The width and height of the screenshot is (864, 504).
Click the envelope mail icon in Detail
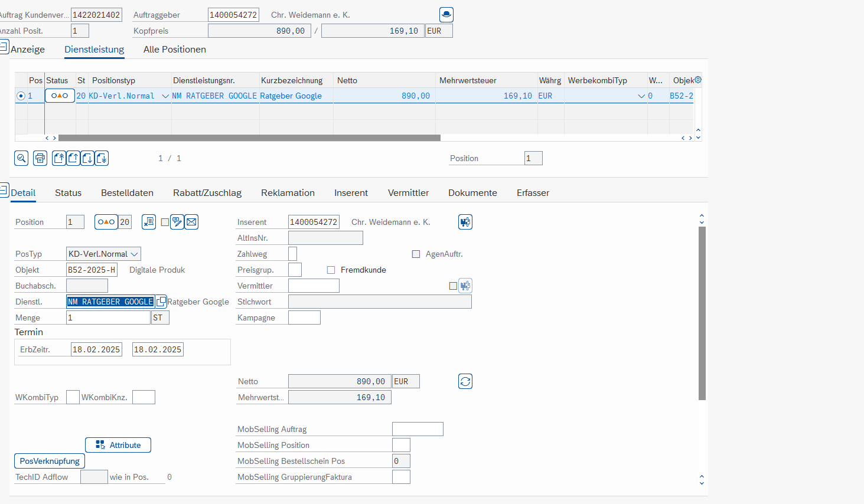[x=191, y=222]
